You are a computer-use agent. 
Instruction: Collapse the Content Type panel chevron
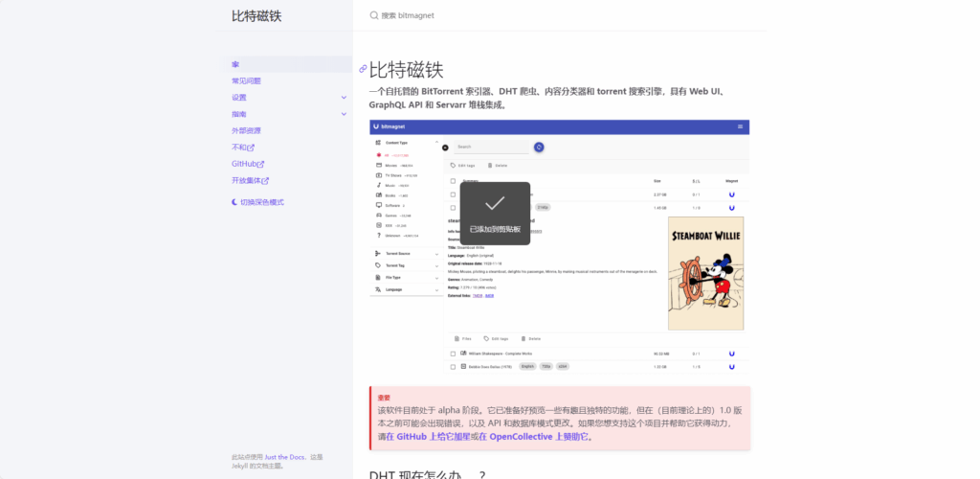point(436,143)
